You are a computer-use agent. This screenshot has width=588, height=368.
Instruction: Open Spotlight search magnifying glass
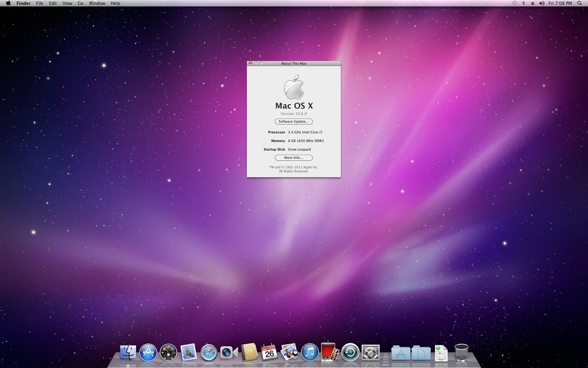tap(579, 3)
